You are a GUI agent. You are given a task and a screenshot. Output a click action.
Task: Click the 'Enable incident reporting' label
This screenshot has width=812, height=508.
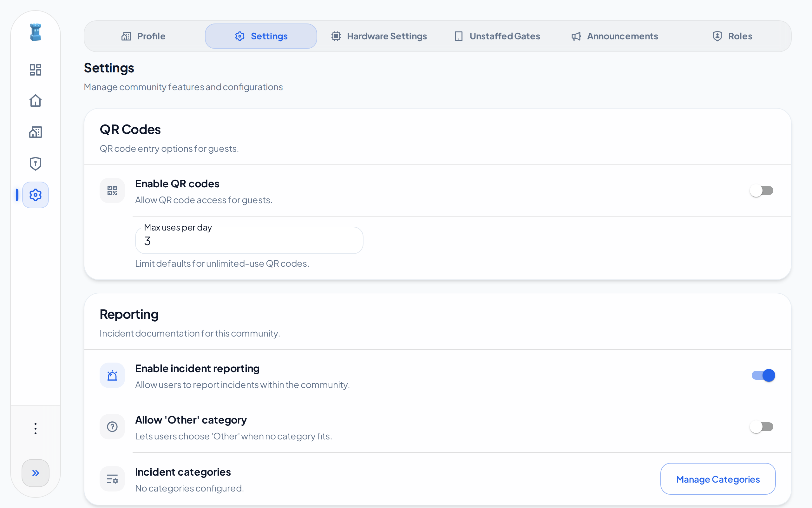click(197, 369)
